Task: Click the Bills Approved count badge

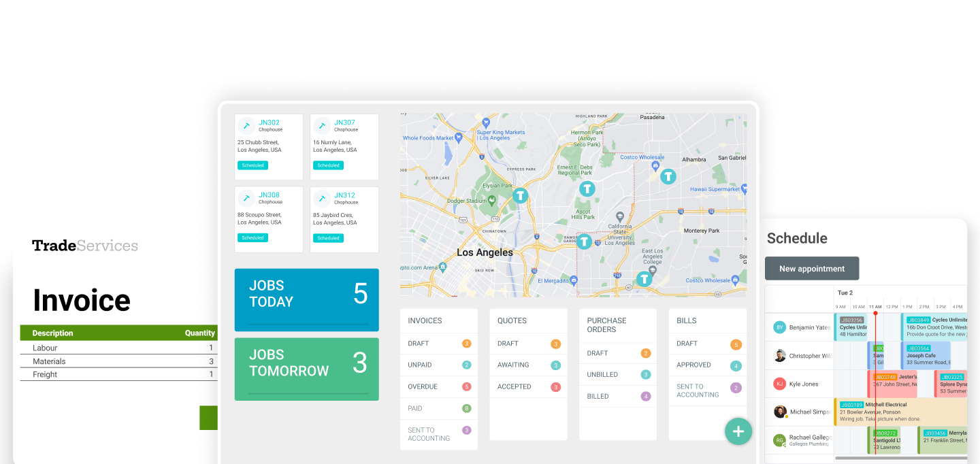Action: click(736, 366)
